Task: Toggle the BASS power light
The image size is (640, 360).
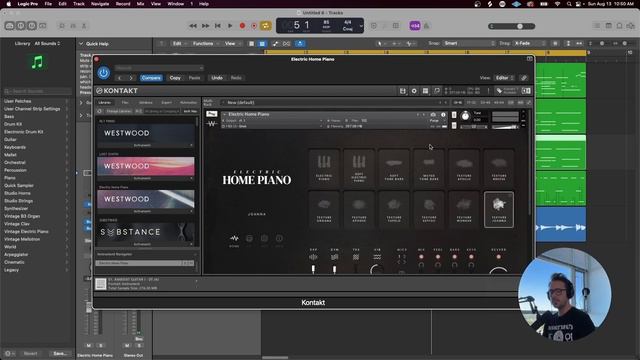Action: (x=455, y=257)
